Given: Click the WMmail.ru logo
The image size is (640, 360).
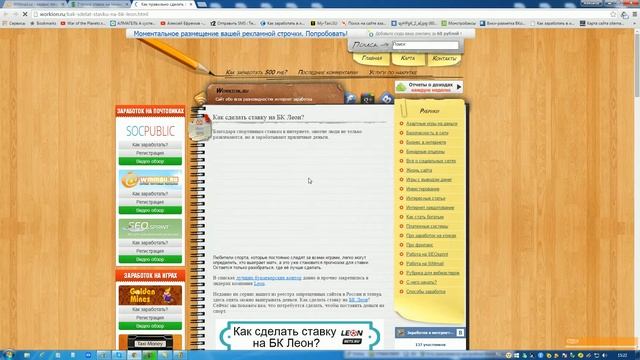Looking at the screenshot, I should [150, 180].
